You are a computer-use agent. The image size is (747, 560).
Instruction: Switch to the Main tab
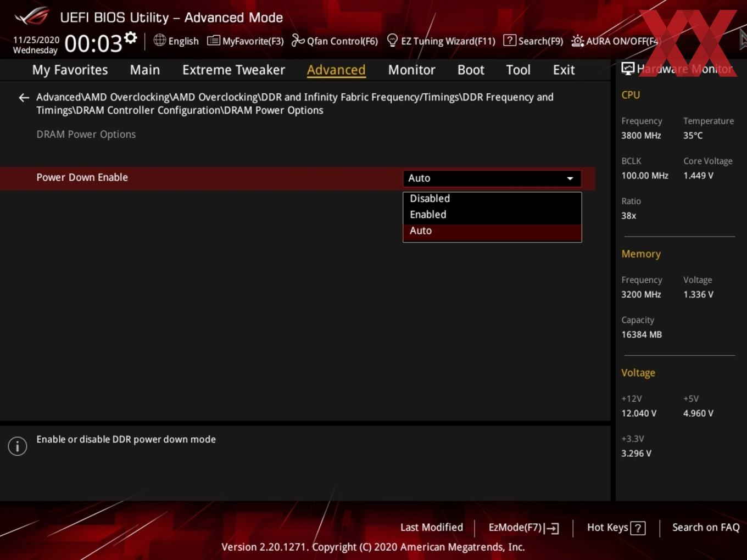pyautogui.click(x=145, y=70)
